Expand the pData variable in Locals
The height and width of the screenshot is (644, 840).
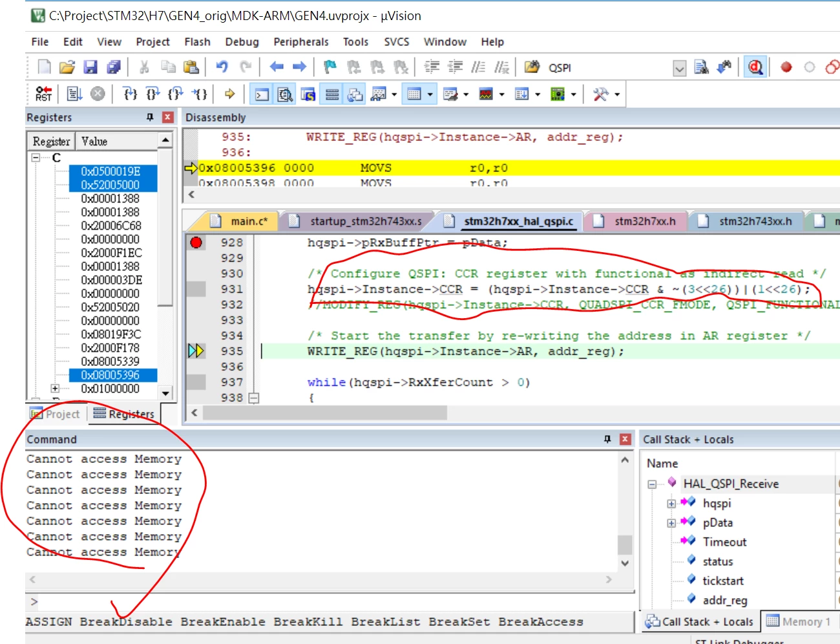tap(671, 523)
